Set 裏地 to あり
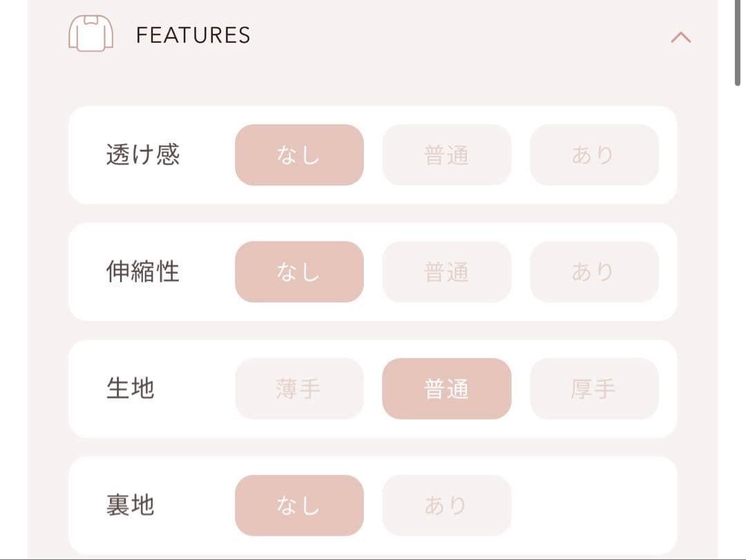 (446, 505)
